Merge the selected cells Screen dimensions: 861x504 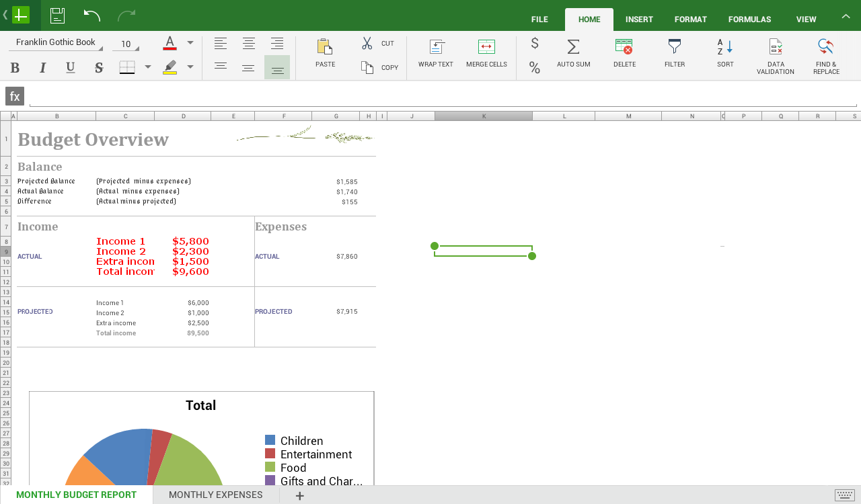point(486,53)
